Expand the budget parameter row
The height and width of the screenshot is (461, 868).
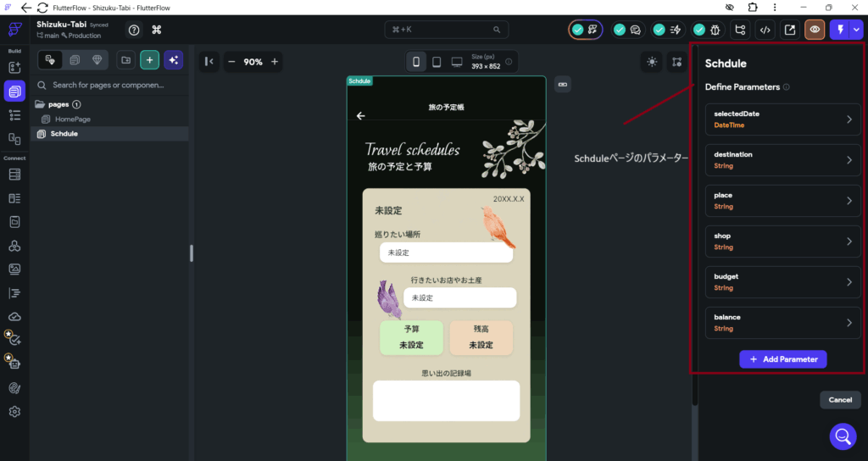(x=782, y=282)
